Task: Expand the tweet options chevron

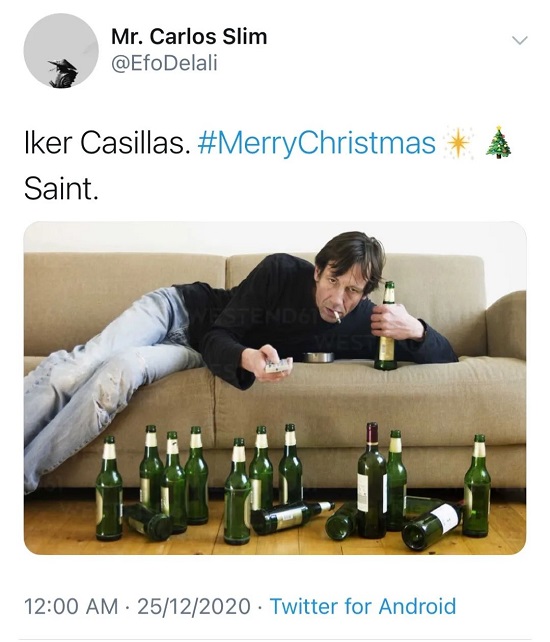Action: 520,40
